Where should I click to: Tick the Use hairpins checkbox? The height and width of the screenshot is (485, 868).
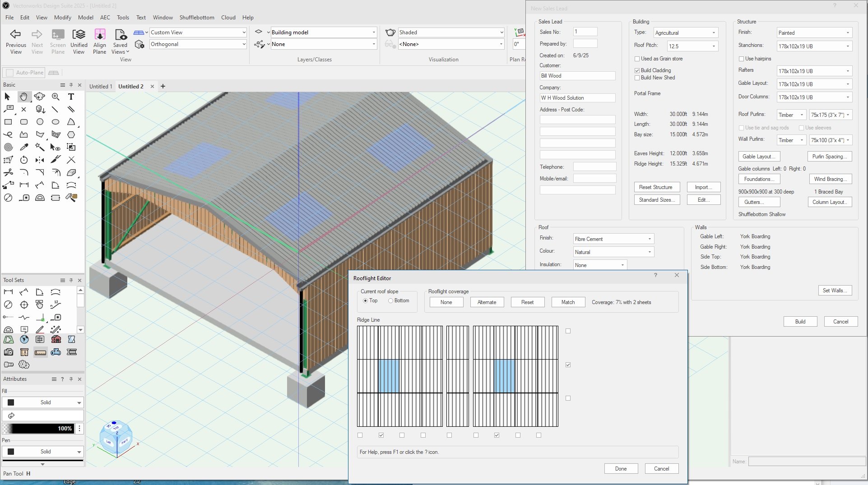click(x=741, y=59)
